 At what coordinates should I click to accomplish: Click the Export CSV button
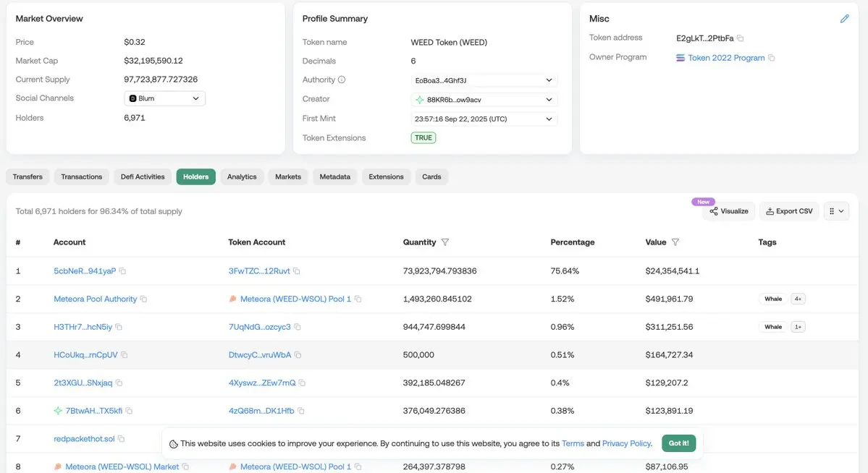789,211
